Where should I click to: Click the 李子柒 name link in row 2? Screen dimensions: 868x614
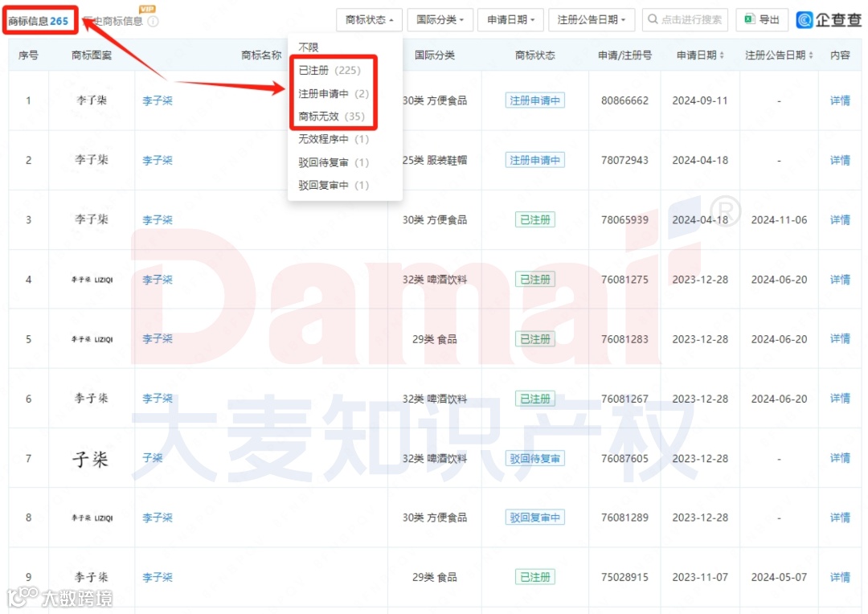coord(158,160)
